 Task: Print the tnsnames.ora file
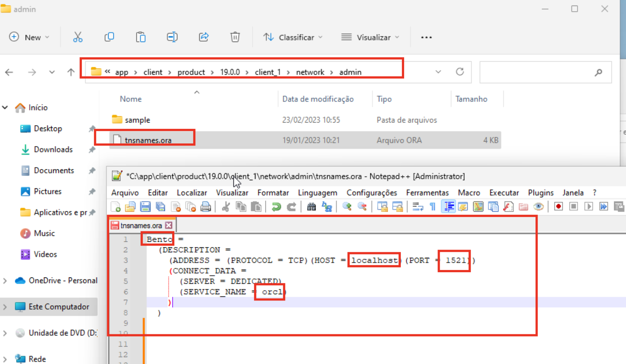coord(206,207)
